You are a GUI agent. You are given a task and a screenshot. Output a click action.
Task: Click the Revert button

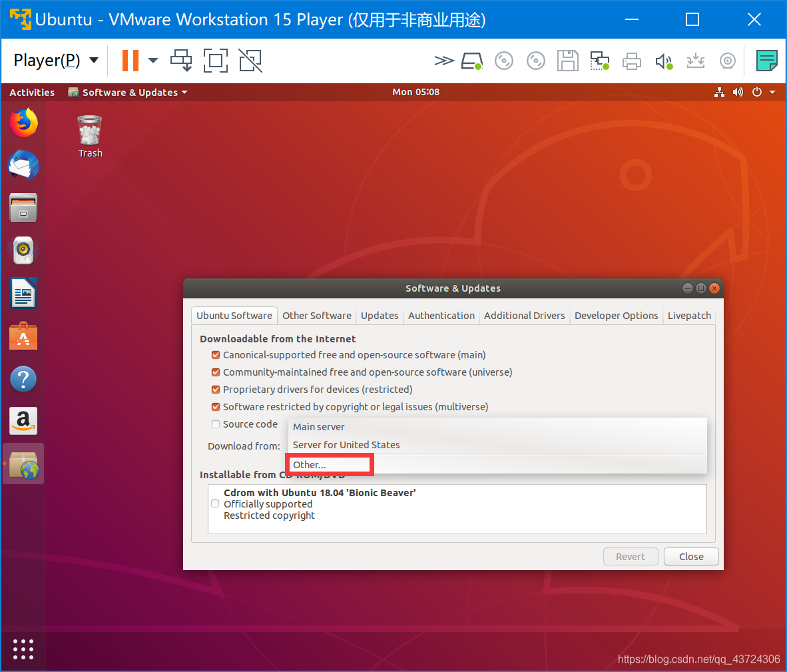click(x=631, y=556)
